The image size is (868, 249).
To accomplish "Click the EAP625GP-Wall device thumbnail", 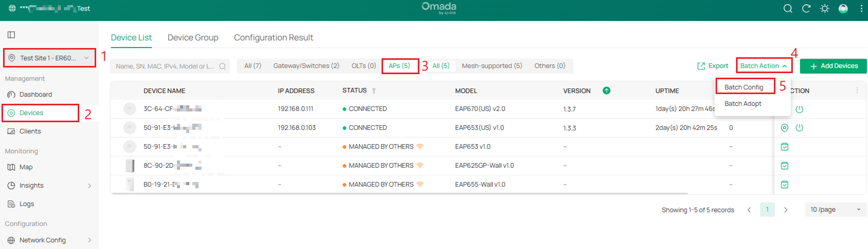I will pos(130,166).
